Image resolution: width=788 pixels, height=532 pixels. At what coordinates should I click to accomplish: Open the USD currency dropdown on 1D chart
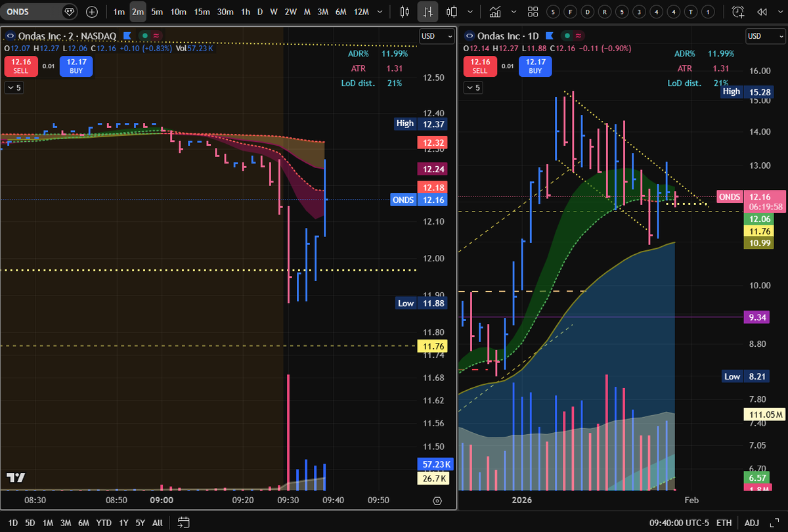764,36
